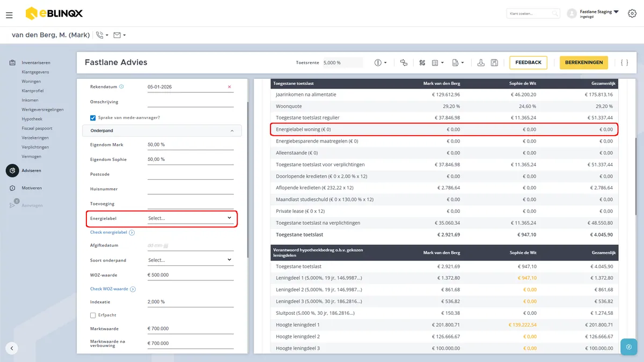The image size is (644, 362).
Task: Open the document dropdown in toolbar
Action: [458, 63]
